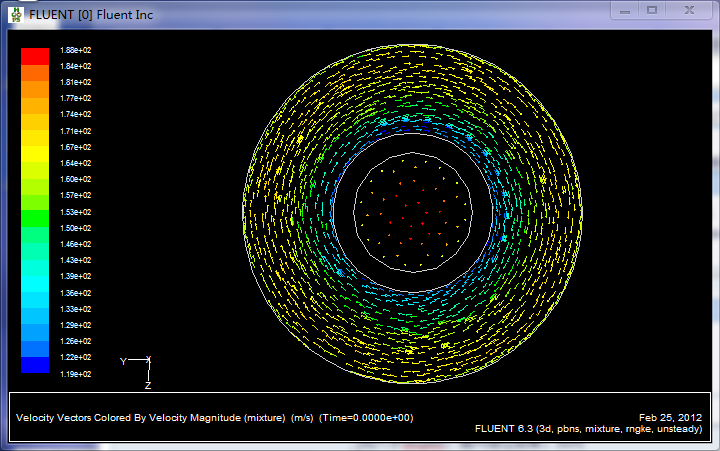720x451 pixels.
Task: Select the 1.84e+02 legend value
Action: coord(76,66)
